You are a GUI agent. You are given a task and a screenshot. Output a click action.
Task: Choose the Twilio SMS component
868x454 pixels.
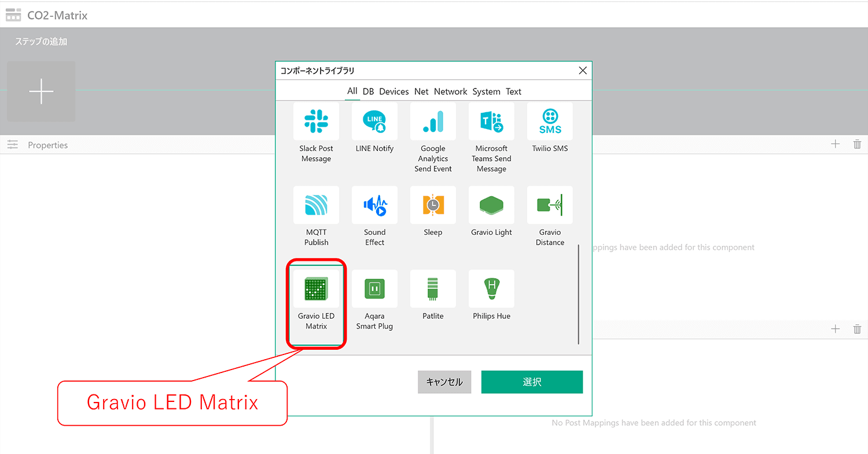[550, 129]
